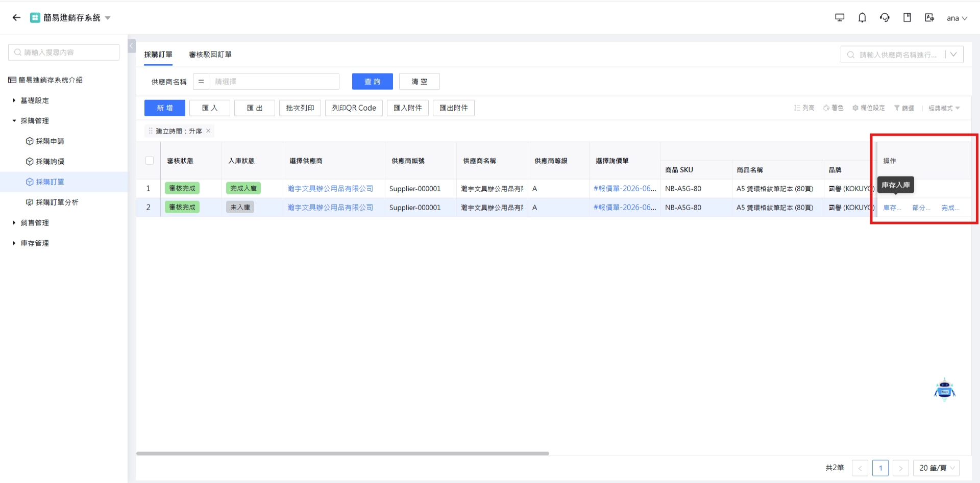Open the 請選擇 supplier filter select box
980x483 pixels.
pos(274,82)
